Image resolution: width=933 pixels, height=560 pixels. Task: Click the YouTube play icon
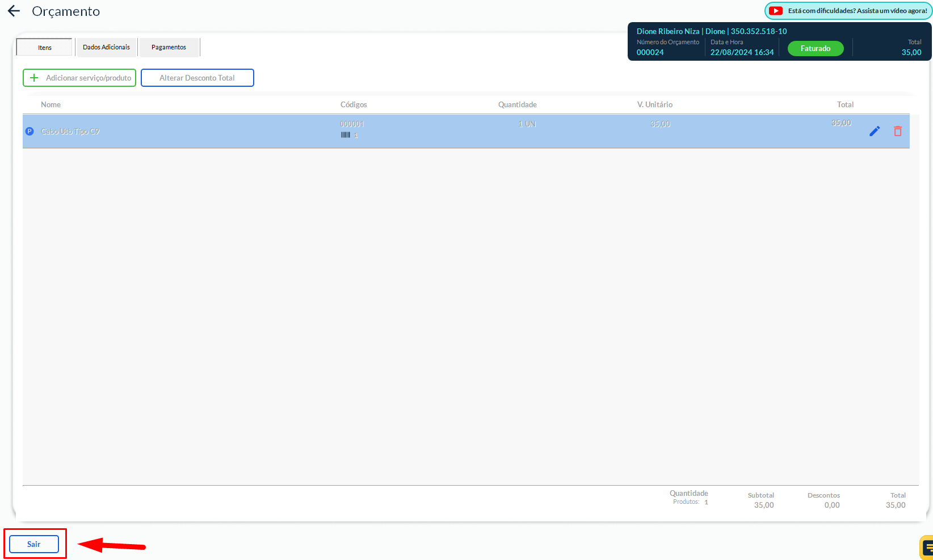776,11
